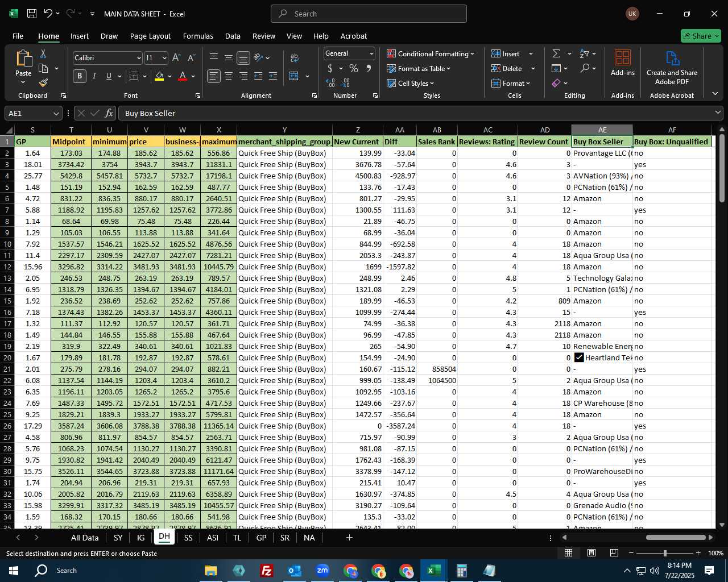Switch to Page Break Preview icon
Viewport: 728px width, 582px height.
614,552
